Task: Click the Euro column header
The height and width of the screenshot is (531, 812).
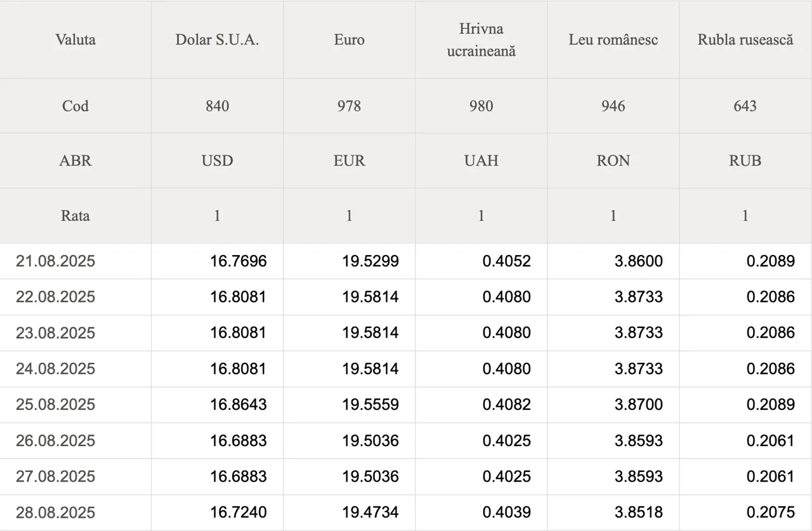Action: tap(349, 39)
